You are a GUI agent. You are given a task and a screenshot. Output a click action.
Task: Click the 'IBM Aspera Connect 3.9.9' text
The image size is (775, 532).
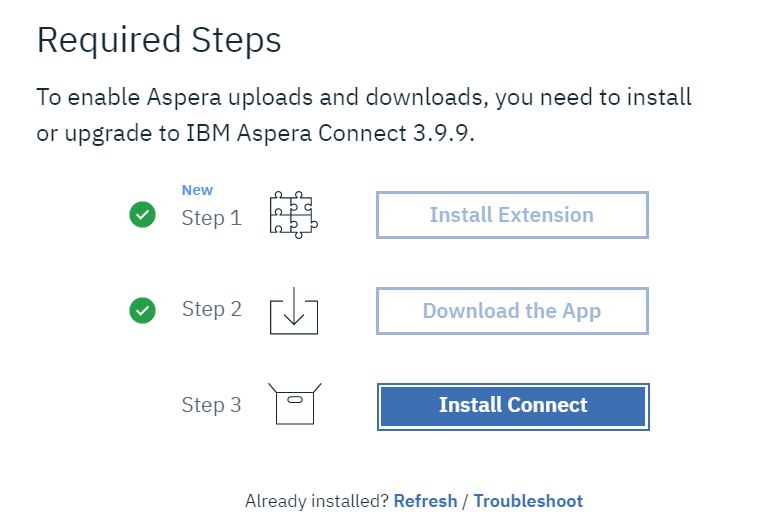pos(331,133)
